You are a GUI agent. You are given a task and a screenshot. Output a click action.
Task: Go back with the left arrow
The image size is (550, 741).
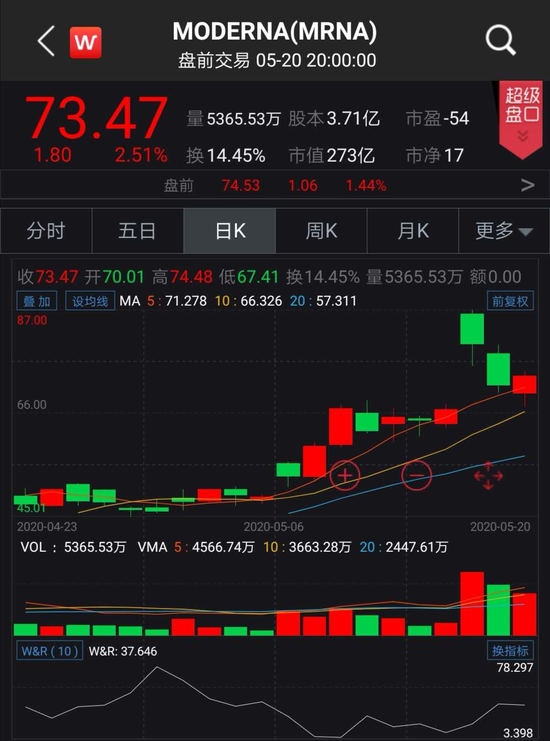pyautogui.click(x=46, y=41)
